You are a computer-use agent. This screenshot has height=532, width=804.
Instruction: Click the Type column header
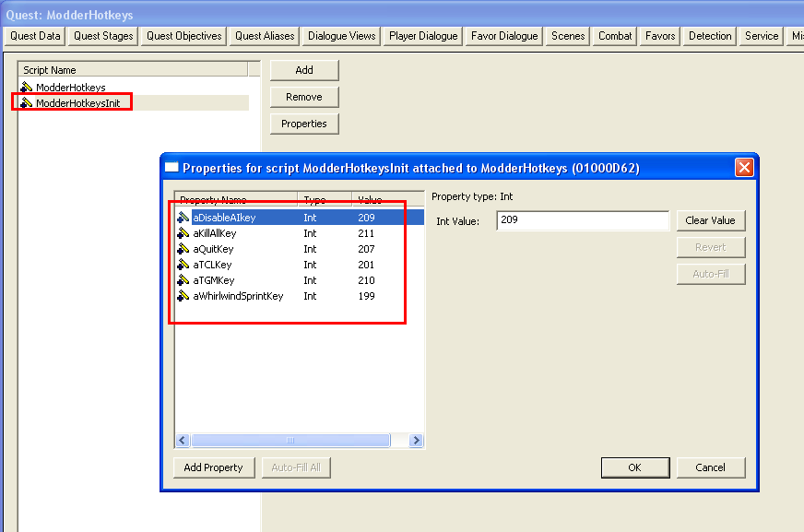[325, 199]
